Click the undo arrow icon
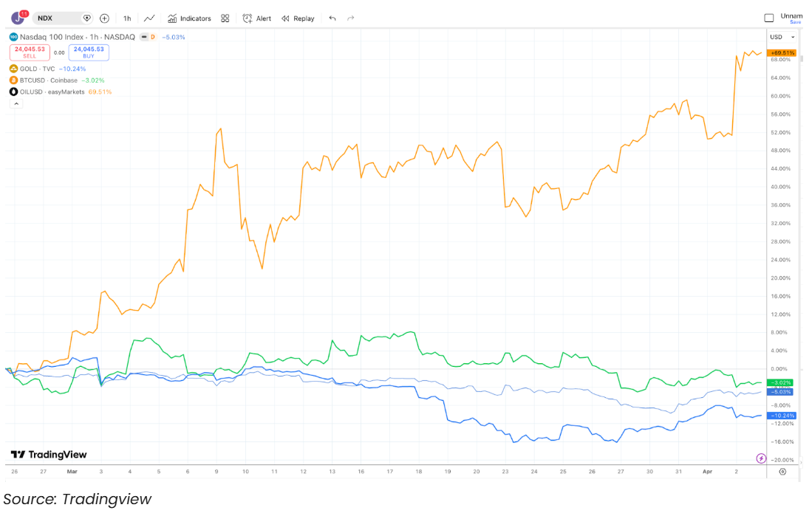 [331, 18]
